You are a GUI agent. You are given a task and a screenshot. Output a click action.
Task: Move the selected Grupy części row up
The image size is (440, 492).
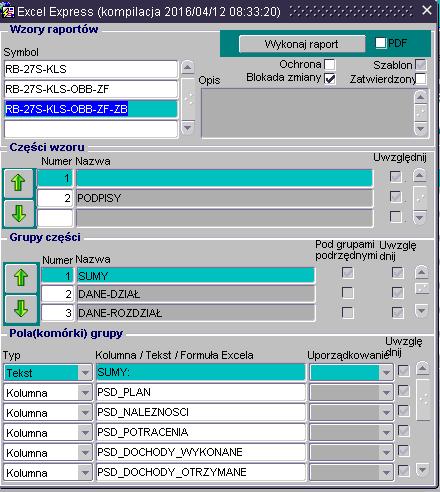(21, 278)
